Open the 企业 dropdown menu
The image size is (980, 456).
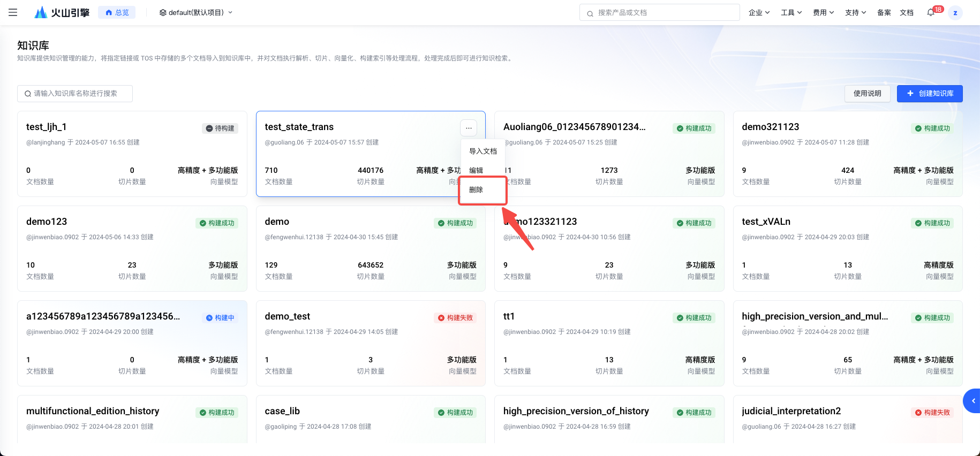(x=759, y=12)
